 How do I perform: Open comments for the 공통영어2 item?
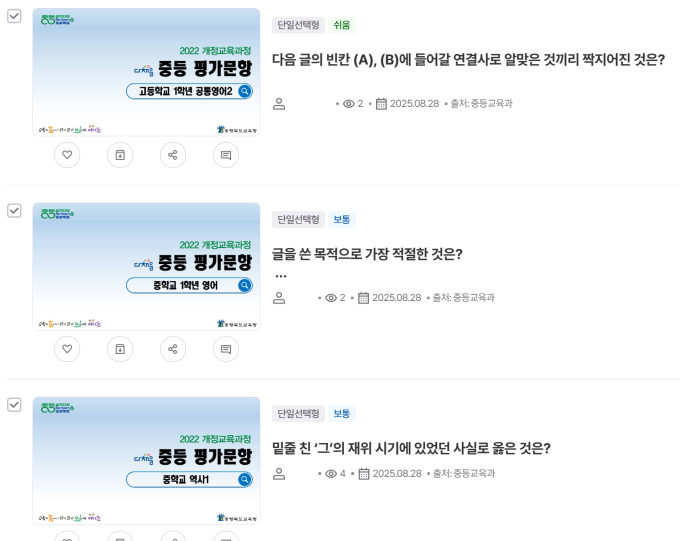(226, 155)
